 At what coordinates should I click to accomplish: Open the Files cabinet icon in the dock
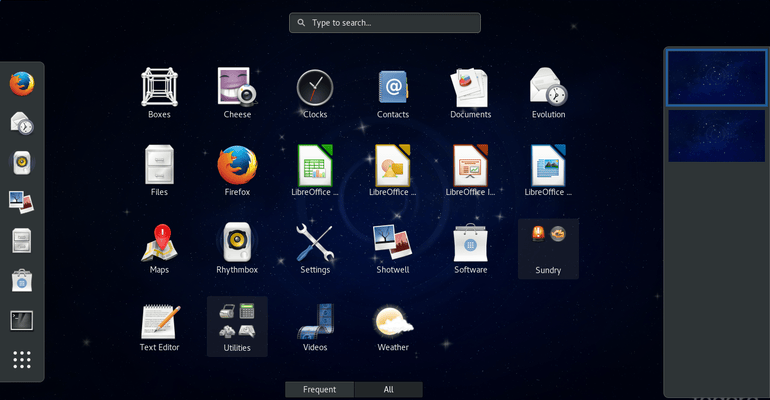[x=22, y=241]
